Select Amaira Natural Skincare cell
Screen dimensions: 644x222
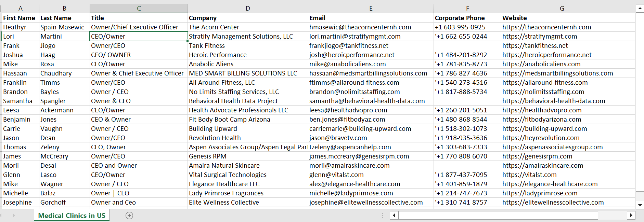pyautogui.click(x=248, y=166)
